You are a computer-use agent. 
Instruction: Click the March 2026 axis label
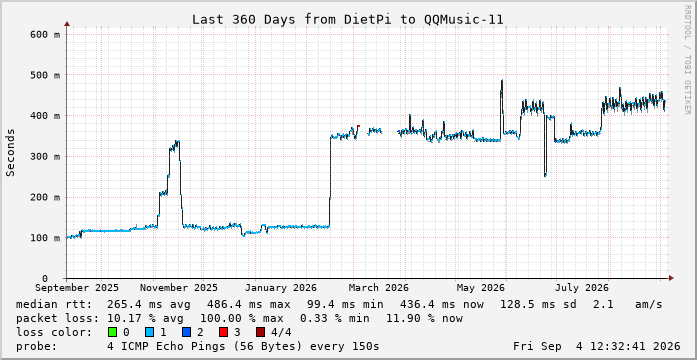click(378, 288)
